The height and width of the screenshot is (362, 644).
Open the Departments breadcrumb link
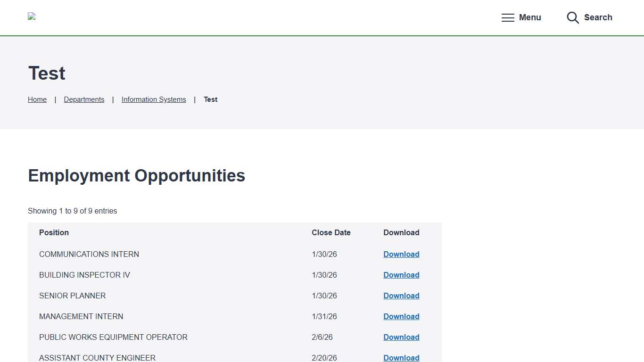click(x=84, y=99)
